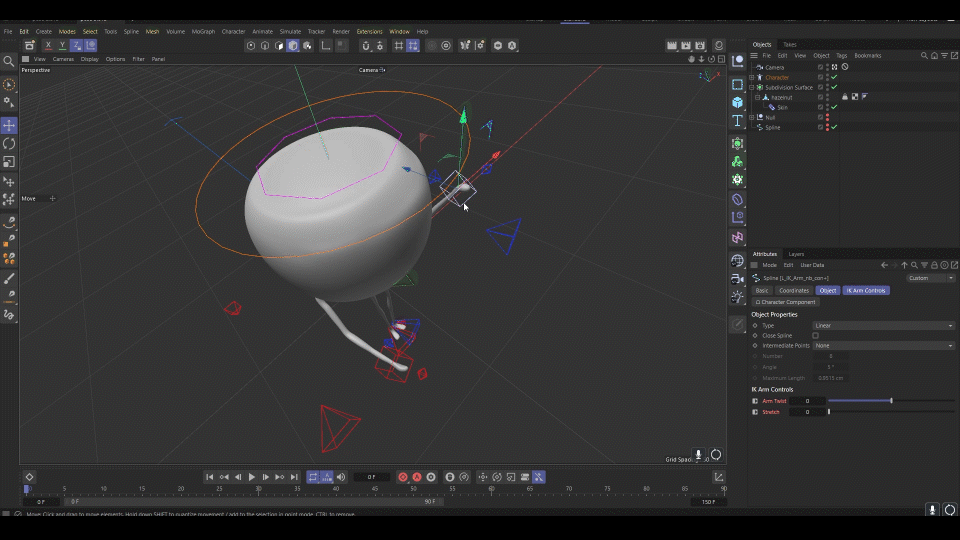Viewport: 960px width, 540px height.
Task: Open the Mesh menu
Action: point(152,31)
